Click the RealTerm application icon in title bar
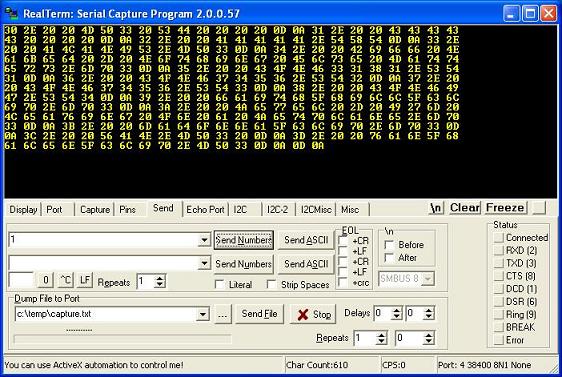The image size is (562, 377). pos(11,13)
